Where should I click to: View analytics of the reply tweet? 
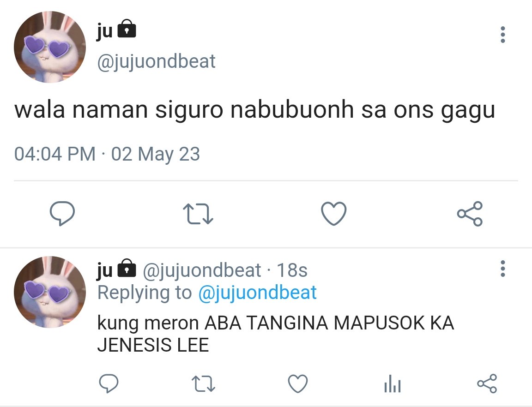pos(393,383)
